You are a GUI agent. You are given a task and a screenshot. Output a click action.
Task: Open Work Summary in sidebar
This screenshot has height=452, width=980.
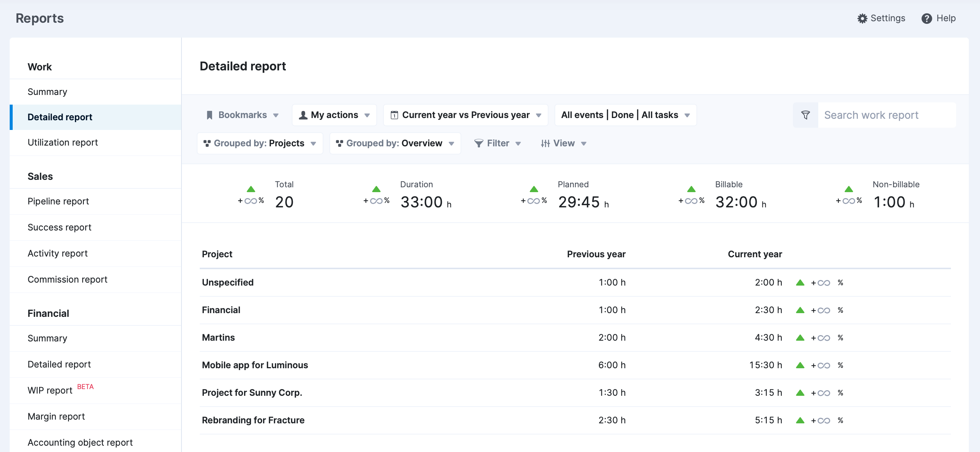coord(95,92)
